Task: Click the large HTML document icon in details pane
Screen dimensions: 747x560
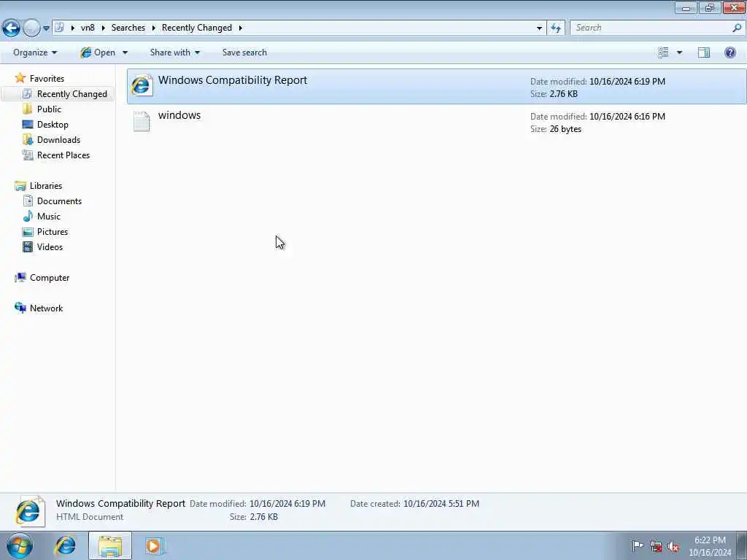Action: (x=29, y=511)
